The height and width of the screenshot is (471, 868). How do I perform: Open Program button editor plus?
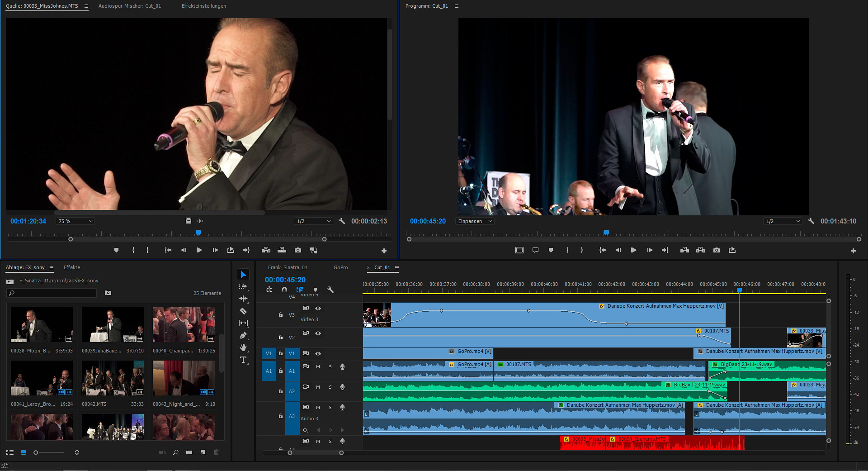click(x=853, y=251)
